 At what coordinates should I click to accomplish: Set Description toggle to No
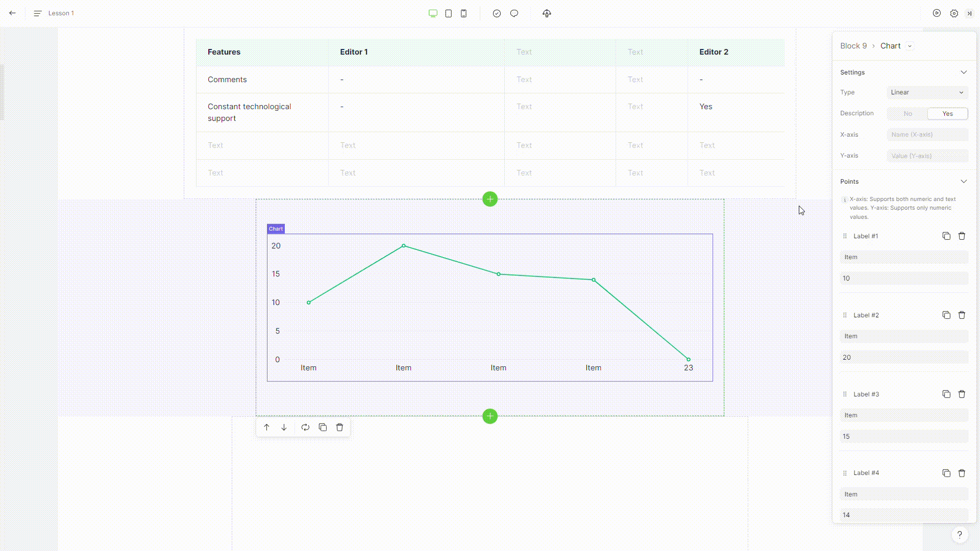(x=908, y=114)
